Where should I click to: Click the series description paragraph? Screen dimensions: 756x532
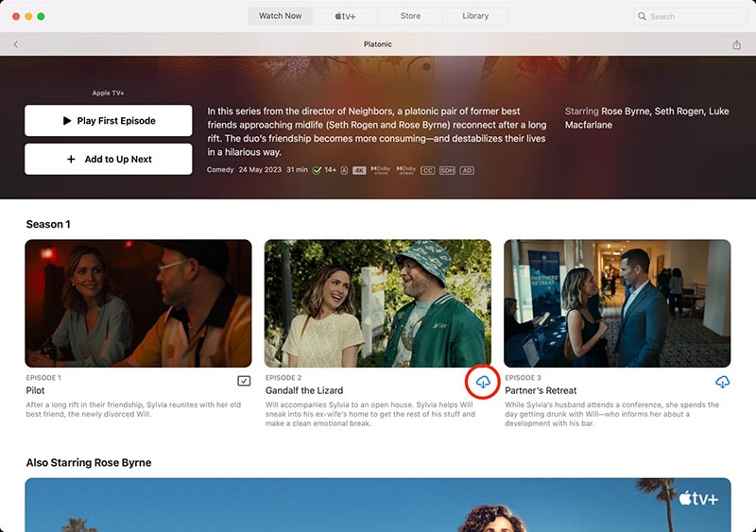click(x=377, y=131)
